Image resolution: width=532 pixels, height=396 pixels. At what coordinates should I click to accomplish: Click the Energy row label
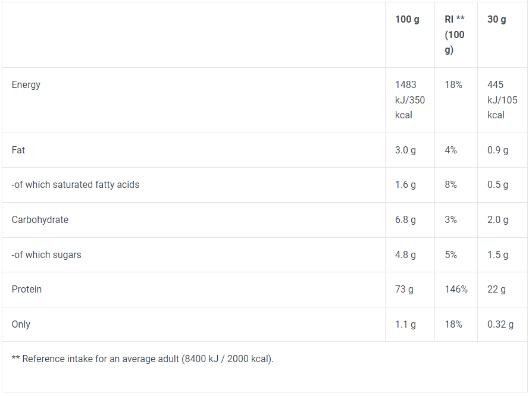[26, 85]
